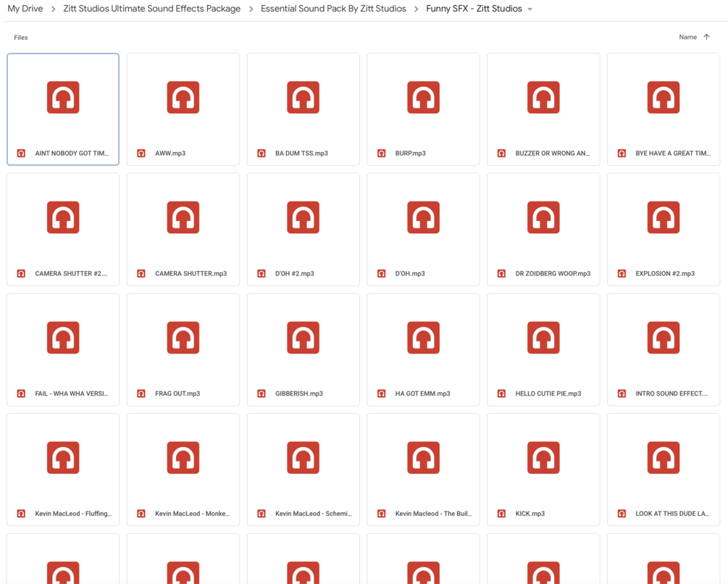Click the KICK.mp3 file name
This screenshot has height=584, width=728.
click(530, 514)
